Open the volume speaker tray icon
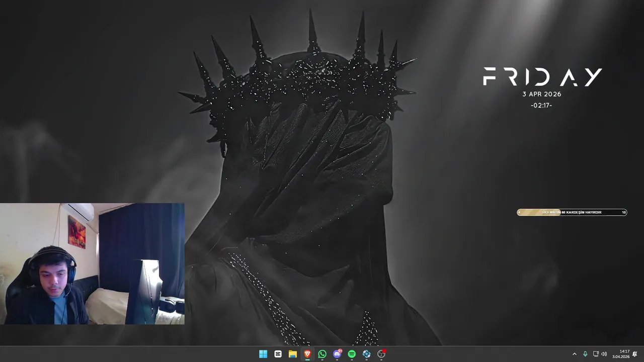This screenshot has width=644, height=362. [604, 354]
